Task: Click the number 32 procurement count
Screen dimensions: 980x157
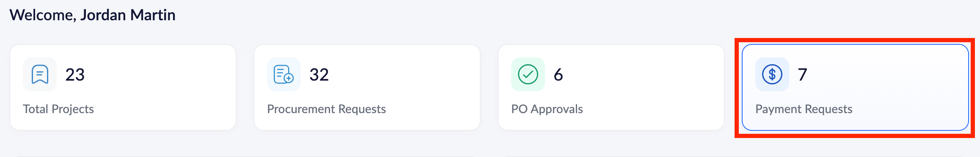Action: click(x=319, y=75)
